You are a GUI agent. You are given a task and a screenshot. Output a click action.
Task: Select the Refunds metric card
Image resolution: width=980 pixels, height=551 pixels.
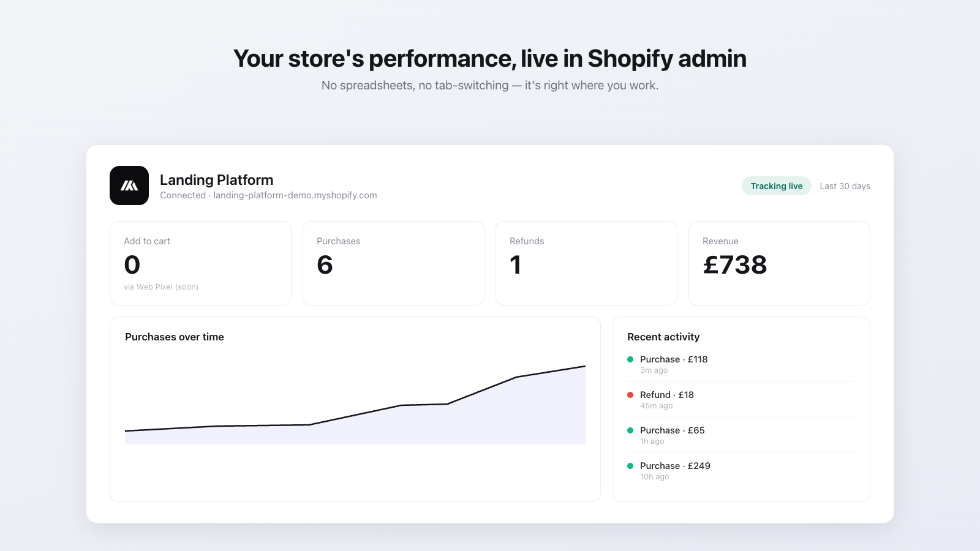point(586,263)
